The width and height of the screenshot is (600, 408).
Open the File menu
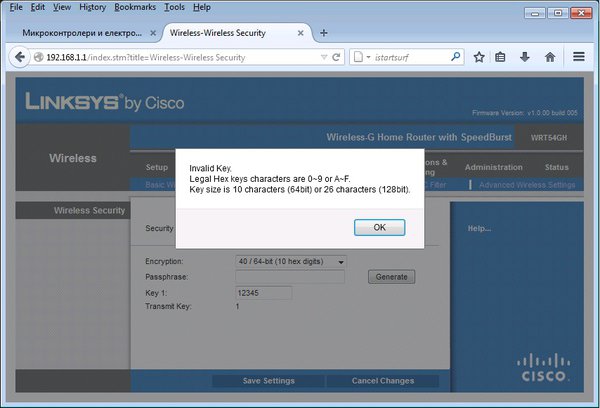coord(16,7)
